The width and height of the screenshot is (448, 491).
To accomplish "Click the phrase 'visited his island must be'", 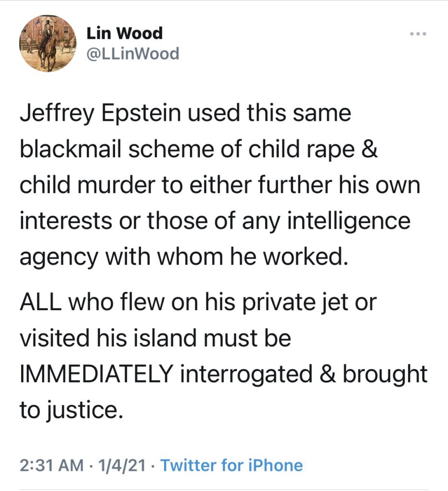I will point(155,338).
